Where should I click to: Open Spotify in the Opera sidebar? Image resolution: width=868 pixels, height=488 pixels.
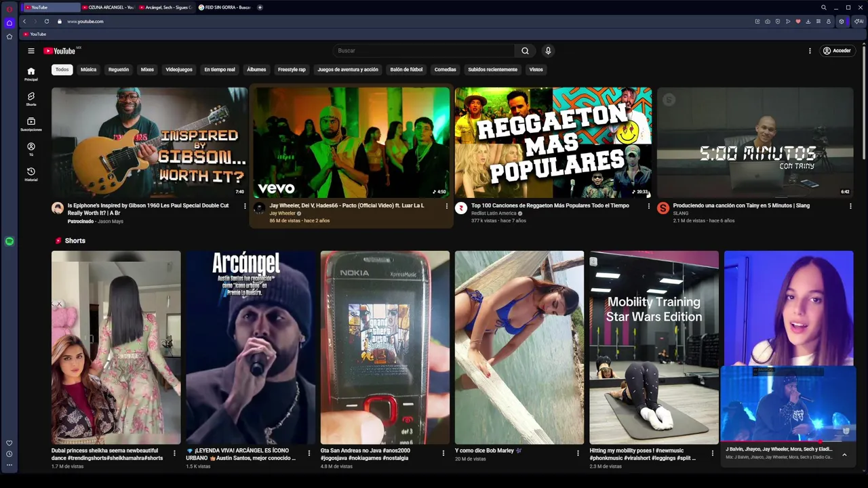click(x=9, y=241)
